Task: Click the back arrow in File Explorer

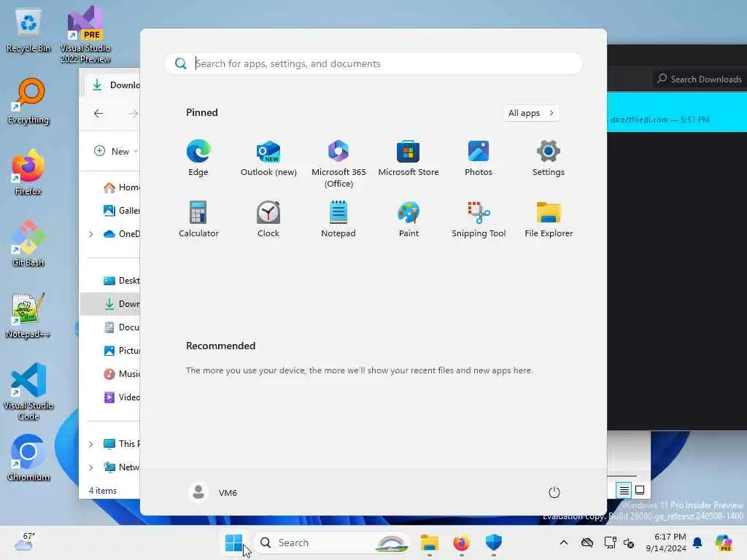Action: coord(98,113)
